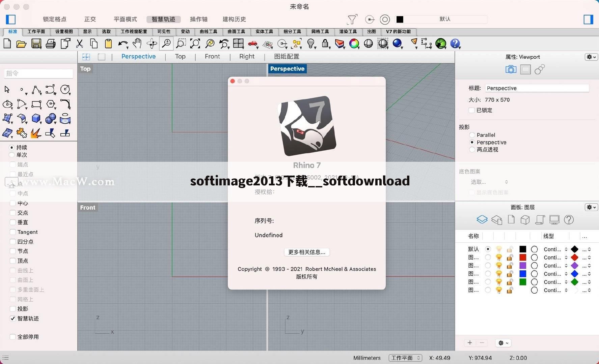This screenshot has width=599, height=364.
Task: Switch to the 网格工具 tab
Action: pyautogui.click(x=320, y=32)
